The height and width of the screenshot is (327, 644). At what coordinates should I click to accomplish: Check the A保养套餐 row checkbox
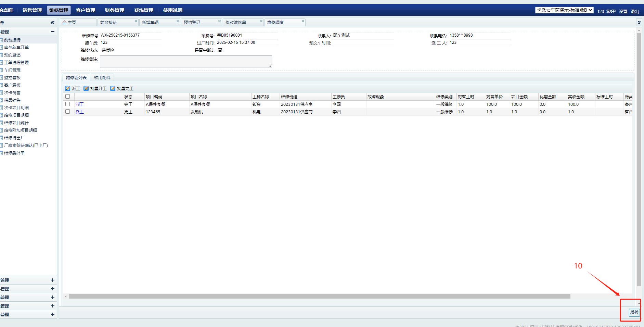(x=68, y=104)
